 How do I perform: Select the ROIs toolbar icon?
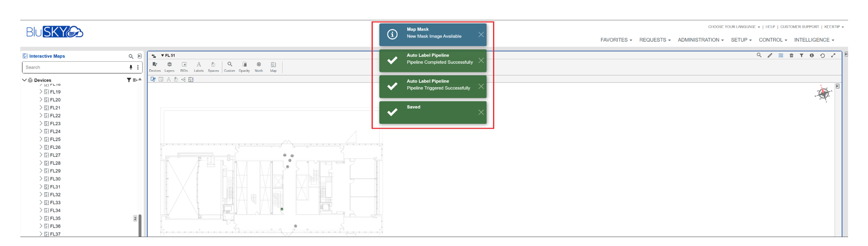click(184, 66)
